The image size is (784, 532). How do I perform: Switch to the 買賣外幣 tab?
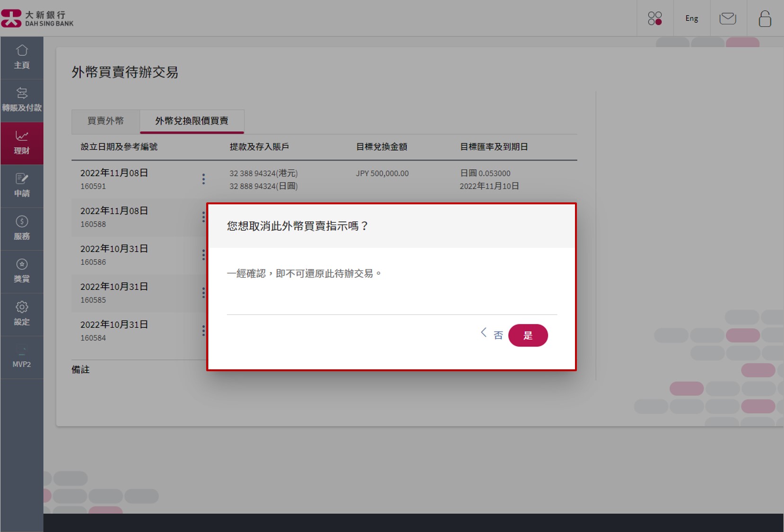[x=105, y=121]
